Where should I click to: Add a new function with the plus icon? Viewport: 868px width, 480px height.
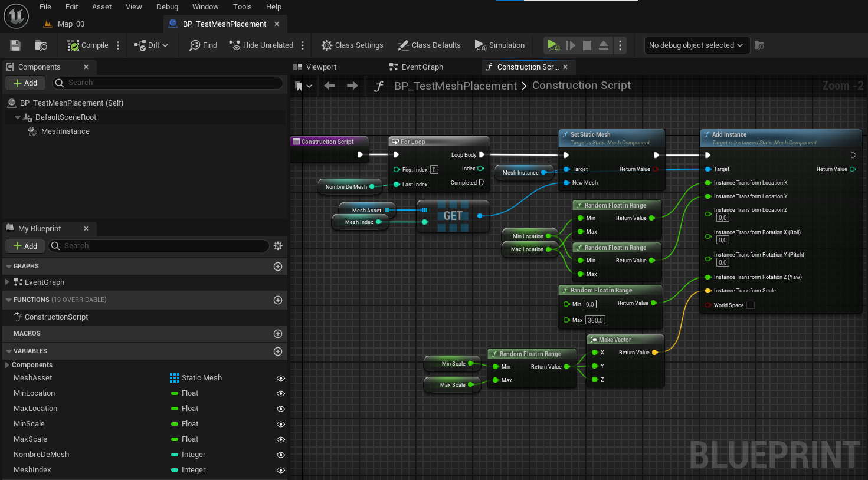point(278,300)
